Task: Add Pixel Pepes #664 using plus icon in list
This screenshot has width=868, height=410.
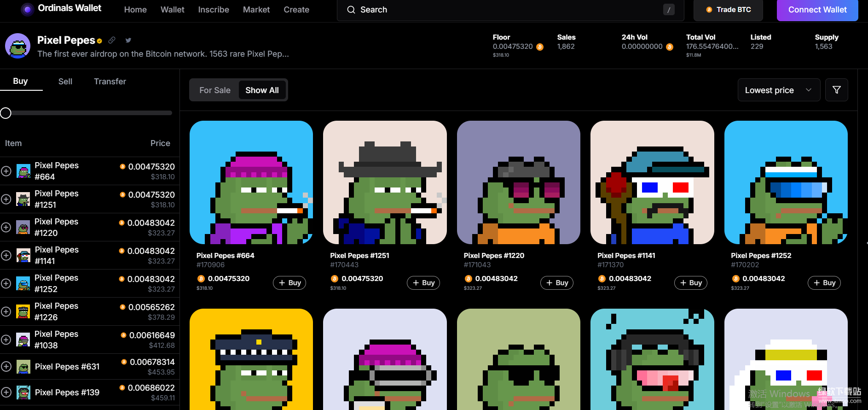Action: click(6, 171)
